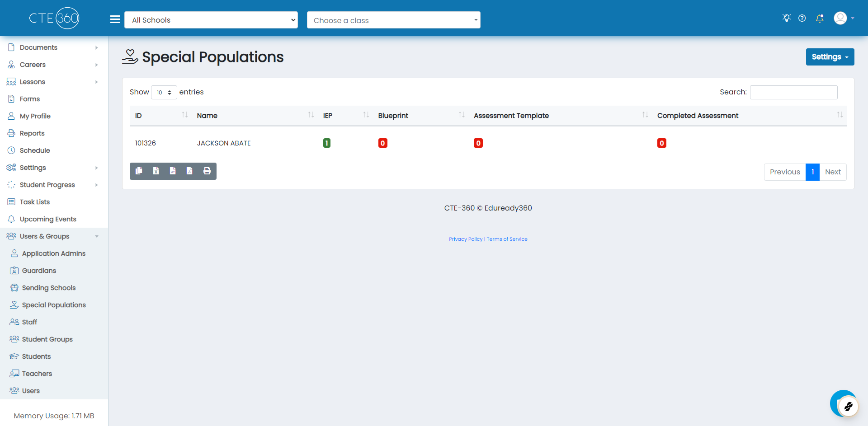Screen dimensions: 868x426
Task: Click the Documents sidebar icon
Action: coord(11,47)
